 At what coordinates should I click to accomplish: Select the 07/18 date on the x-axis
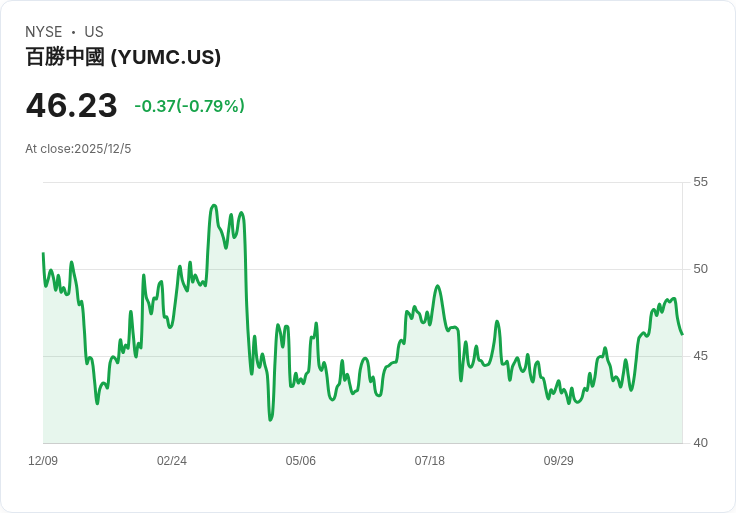[x=430, y=461]
